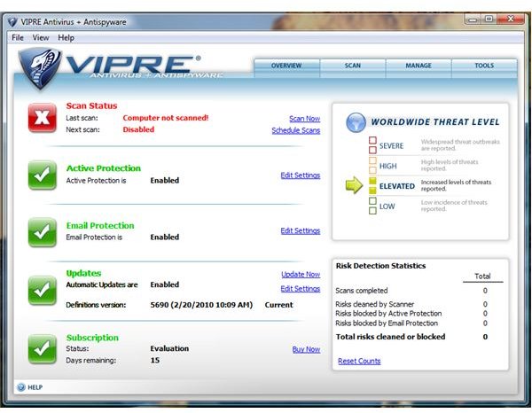532x413 pixels.
Task: Maximize the VIPRE window
Action: (x=489, y=19)
